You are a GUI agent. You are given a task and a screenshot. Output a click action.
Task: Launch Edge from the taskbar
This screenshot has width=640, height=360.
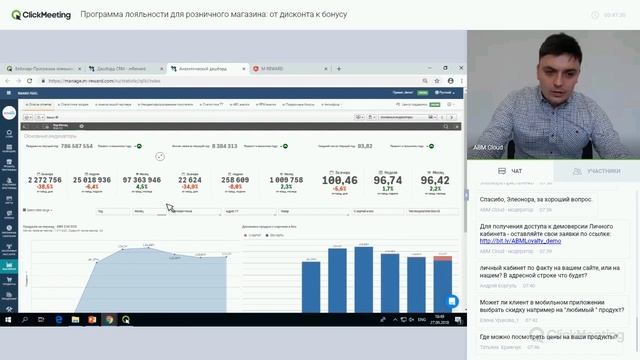coord(58,320)
